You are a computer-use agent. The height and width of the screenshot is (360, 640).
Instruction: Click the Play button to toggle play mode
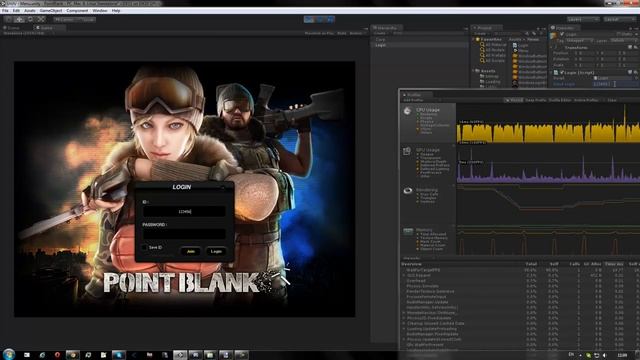point(309,19)
